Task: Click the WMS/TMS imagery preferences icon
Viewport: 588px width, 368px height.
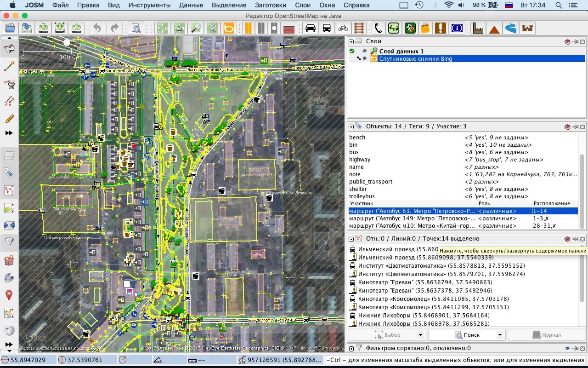Action: coord(212,28)
